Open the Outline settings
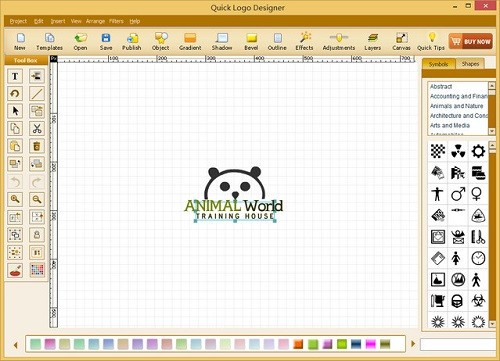Screen dimensions: 500x361 click(x=277, y=41)
